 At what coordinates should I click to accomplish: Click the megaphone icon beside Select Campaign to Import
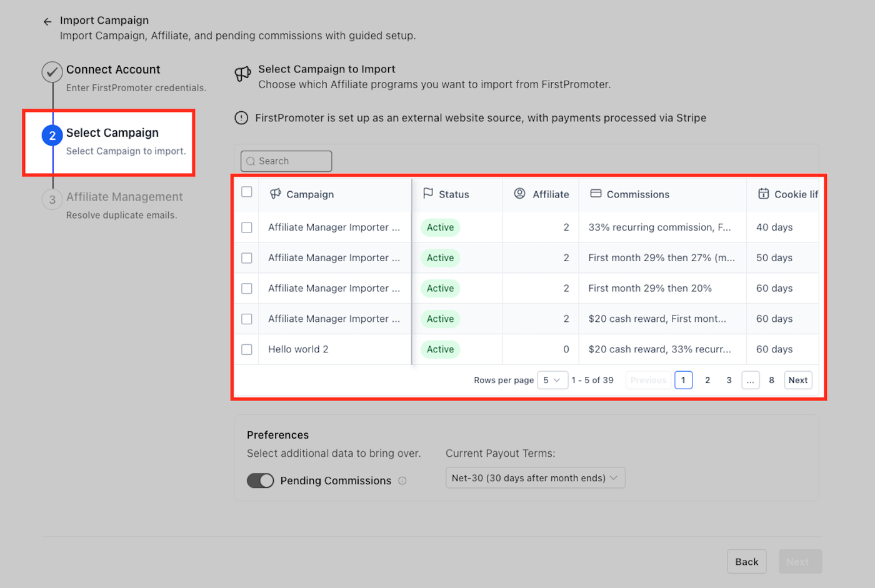(x=242, y=74)
